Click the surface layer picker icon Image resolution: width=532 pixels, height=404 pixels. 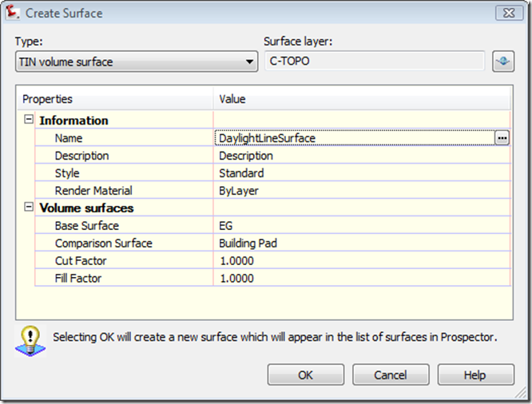point(502,61)
